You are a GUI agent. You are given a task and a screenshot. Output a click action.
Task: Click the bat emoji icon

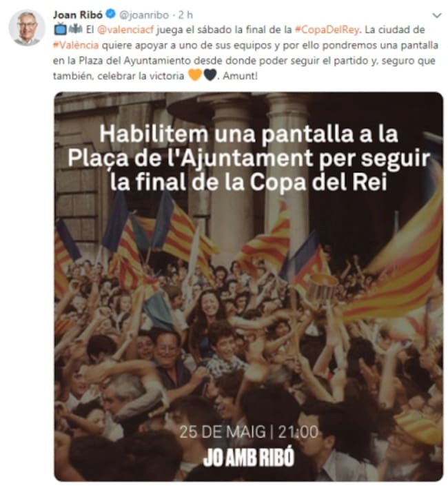coord(75,30)
